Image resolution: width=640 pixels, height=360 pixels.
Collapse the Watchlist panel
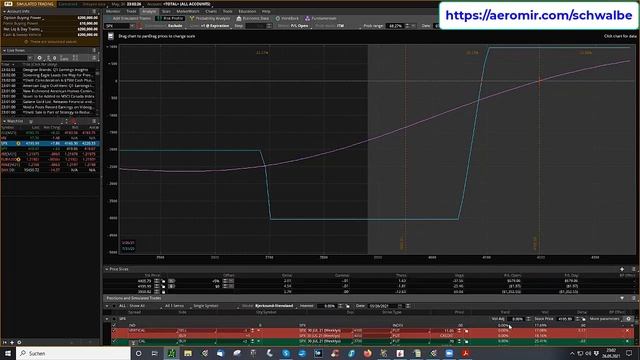coord(4,121)
